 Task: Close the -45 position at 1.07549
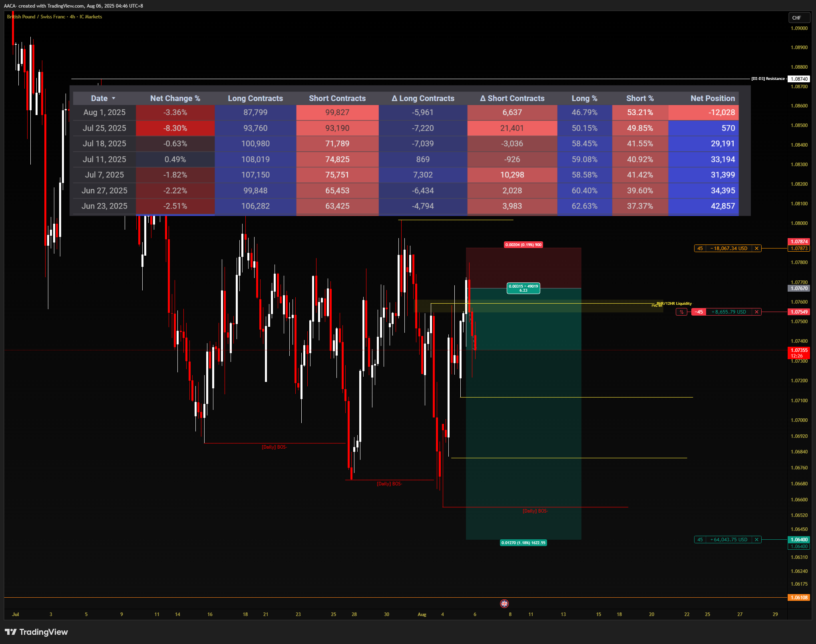(x=756, y=312)
